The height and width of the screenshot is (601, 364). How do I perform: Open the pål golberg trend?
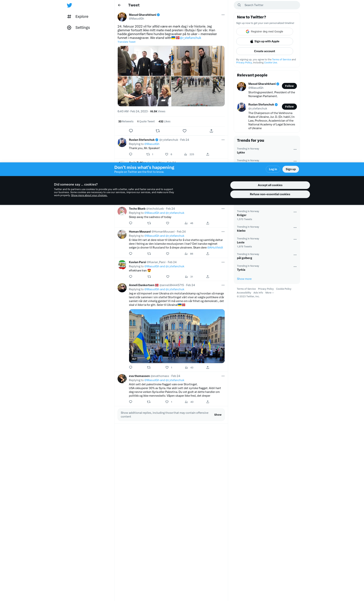[267, 256]
